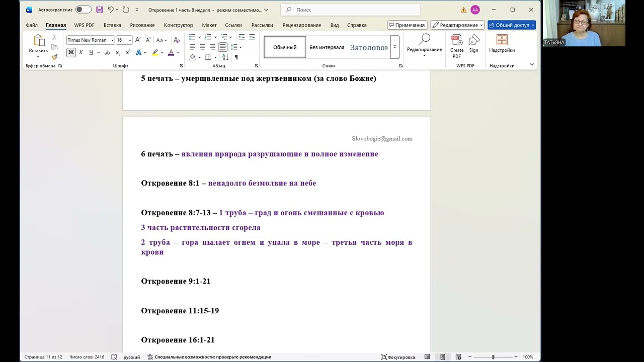
Task: Toggle Bold (Ж) formatting
Action: coord(71,53)
